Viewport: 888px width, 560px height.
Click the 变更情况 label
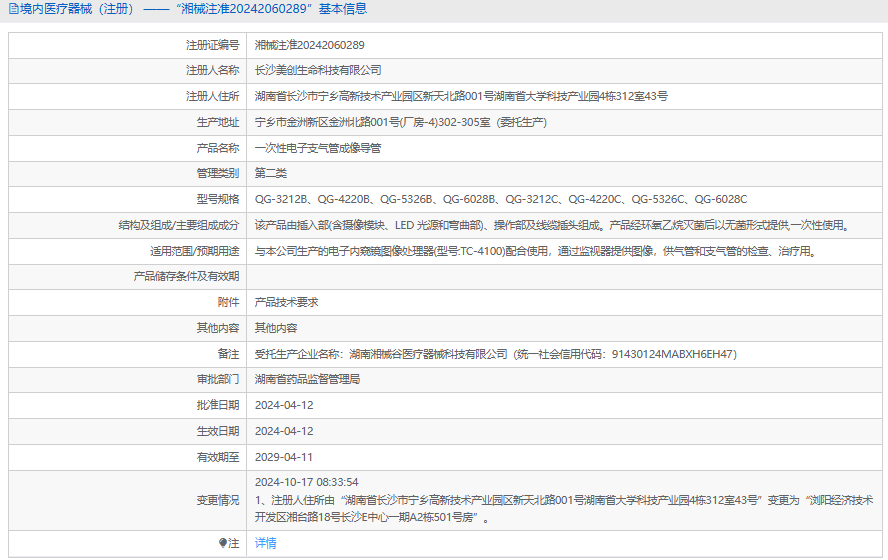pos(218,501)
